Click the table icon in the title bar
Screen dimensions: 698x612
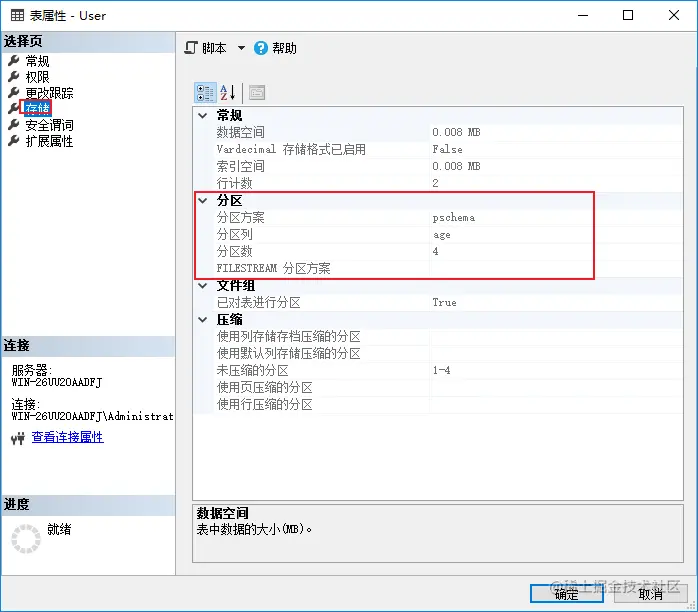coord(17,16)
